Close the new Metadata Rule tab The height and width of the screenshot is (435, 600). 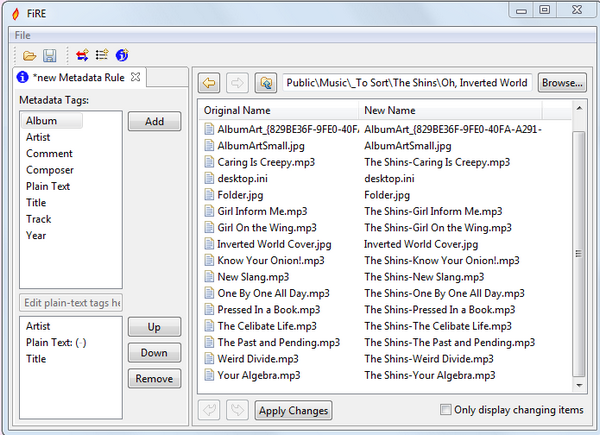135,77
